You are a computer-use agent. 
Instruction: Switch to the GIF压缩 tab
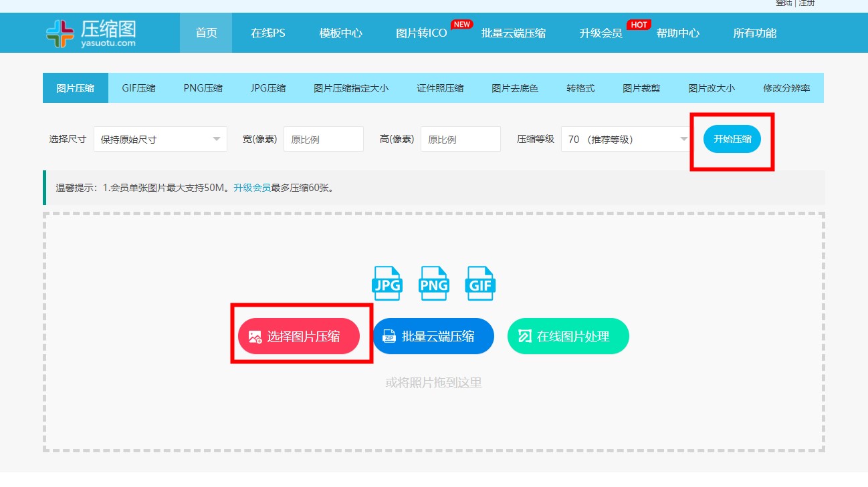click(138, 88)
